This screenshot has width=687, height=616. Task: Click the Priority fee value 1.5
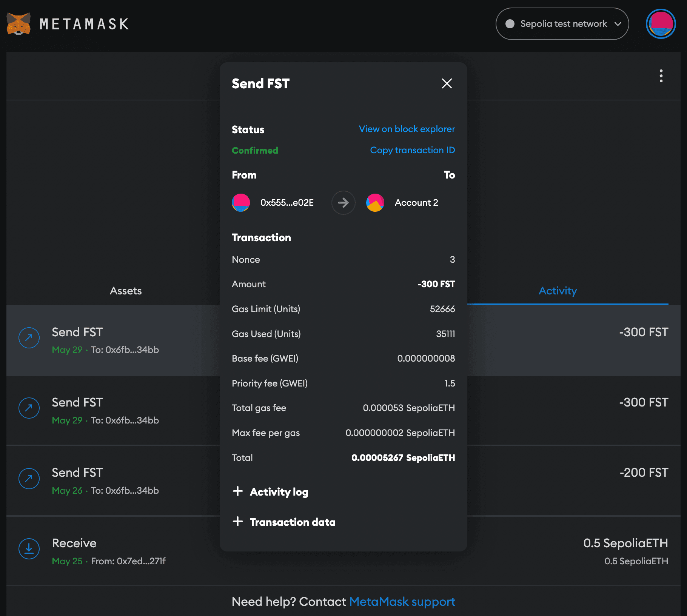tap(450, 383)
